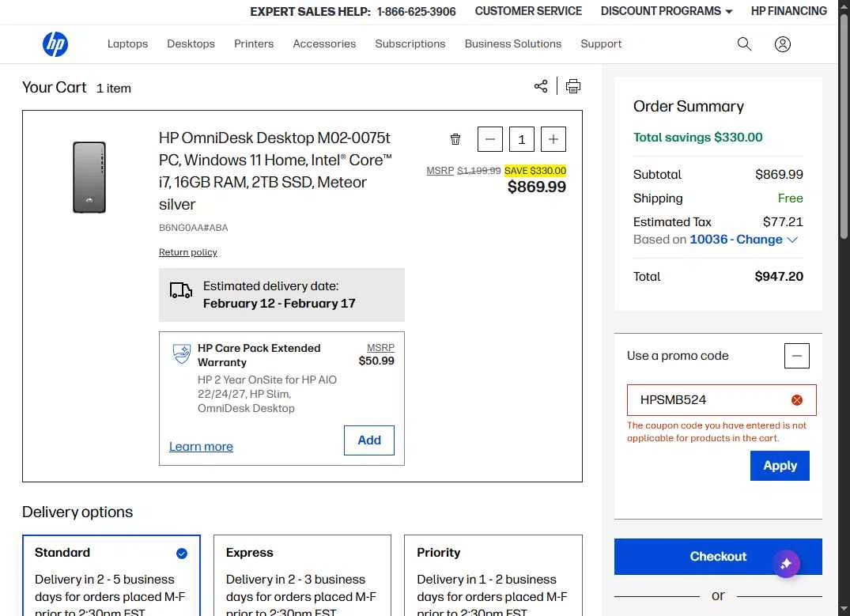Screen dimensions: 850x616
Task: Collapse the promo code section
Action: coord(797,356)
